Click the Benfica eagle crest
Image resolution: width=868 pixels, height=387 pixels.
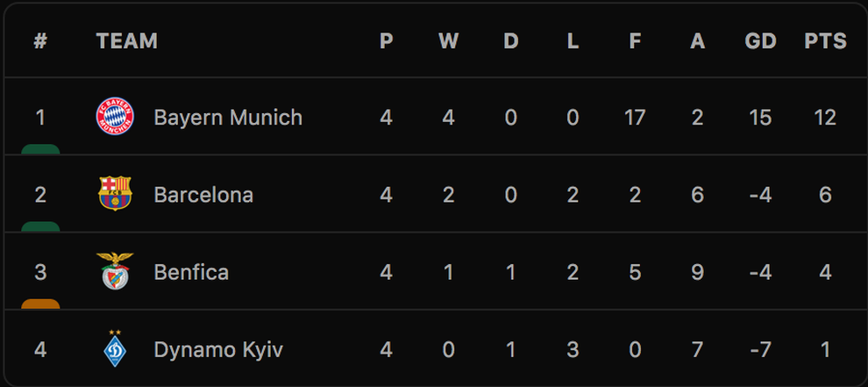(x=115, y=271)
